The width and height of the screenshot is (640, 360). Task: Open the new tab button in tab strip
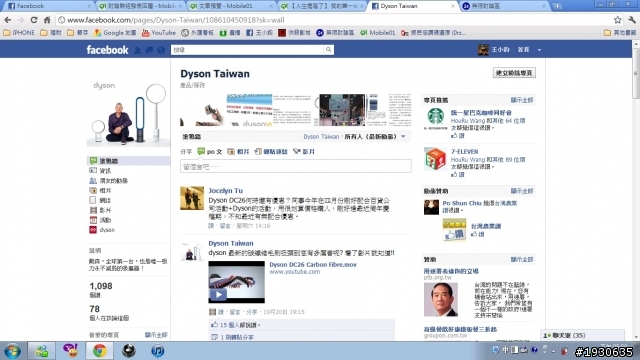pyautogui.click(x=557, y=6)
